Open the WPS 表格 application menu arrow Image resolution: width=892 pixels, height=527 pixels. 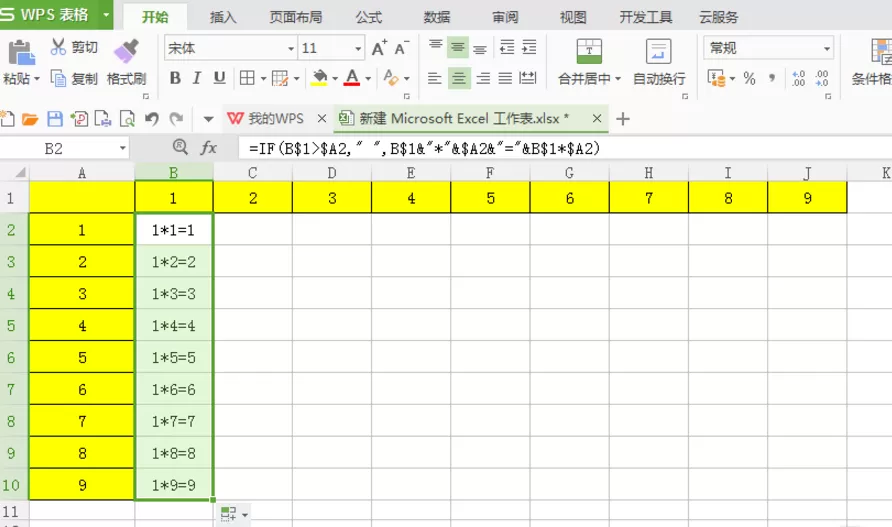106,15
